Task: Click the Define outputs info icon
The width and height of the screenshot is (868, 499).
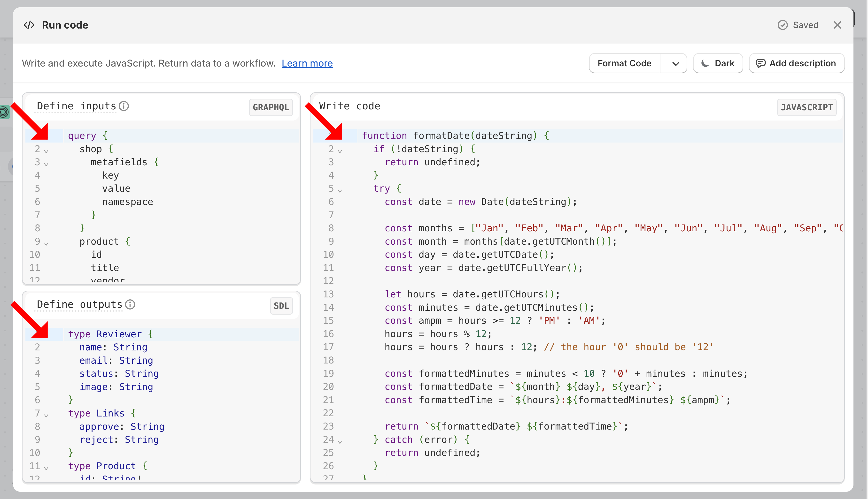Action: coord(130,304)
